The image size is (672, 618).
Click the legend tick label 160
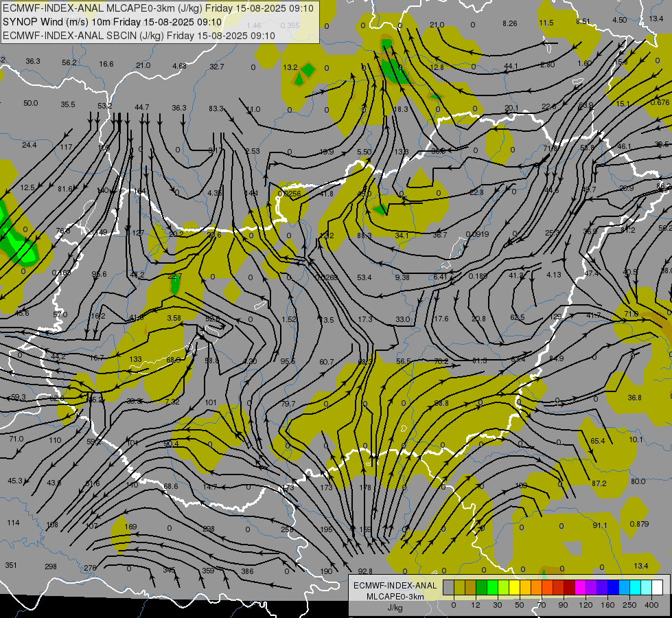point(607,605)
